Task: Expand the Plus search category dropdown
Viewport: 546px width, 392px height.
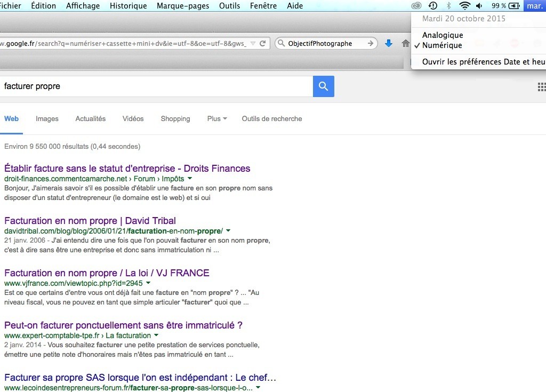Action: (217, 119)
